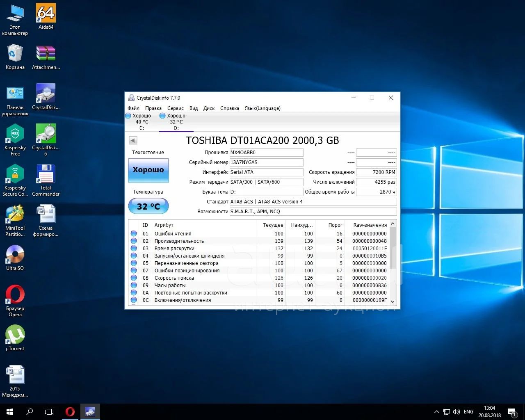This screenshot has width=525, height=420.
Task: Launch the CrystalDisk... info desktop shortcut
Action: coord(46,97)
